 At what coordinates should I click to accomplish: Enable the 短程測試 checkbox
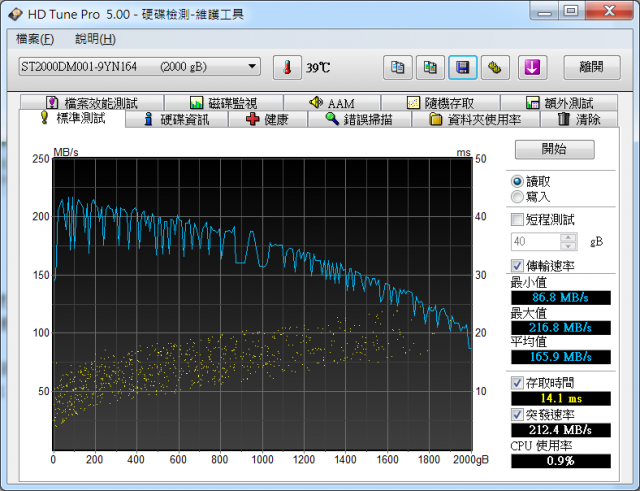(x=517, y=220)
